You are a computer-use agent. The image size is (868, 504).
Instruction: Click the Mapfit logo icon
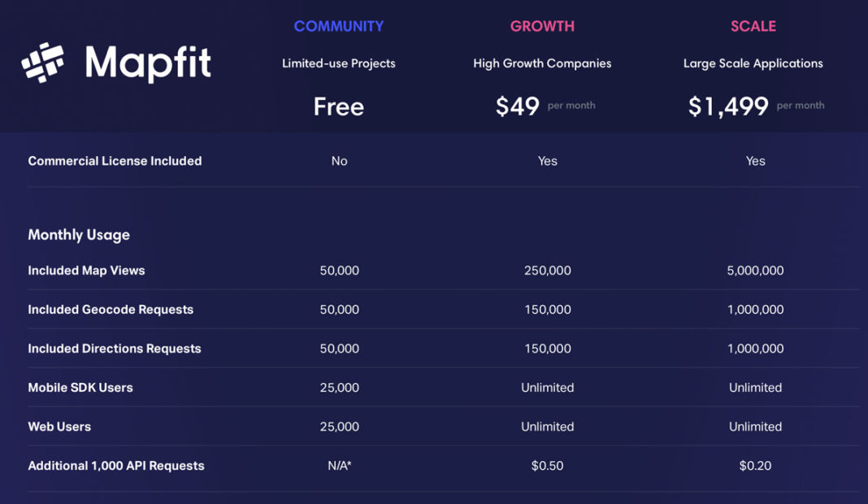(42, 63)
